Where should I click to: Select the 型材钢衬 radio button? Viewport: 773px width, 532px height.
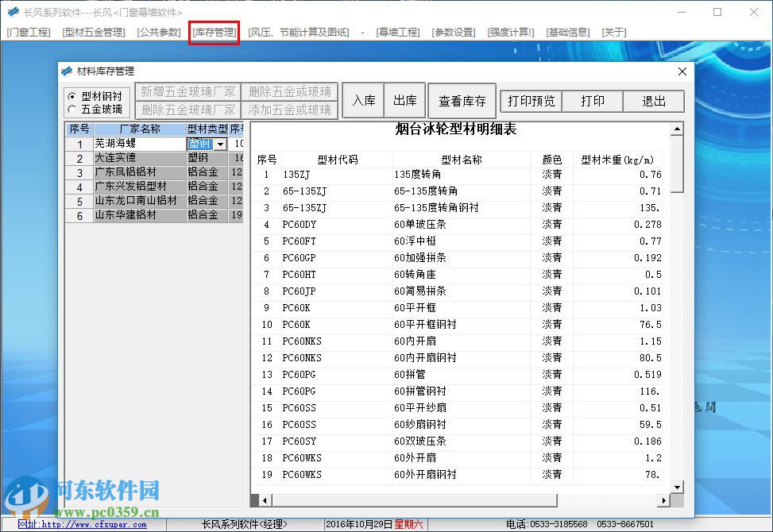point(72,94)
